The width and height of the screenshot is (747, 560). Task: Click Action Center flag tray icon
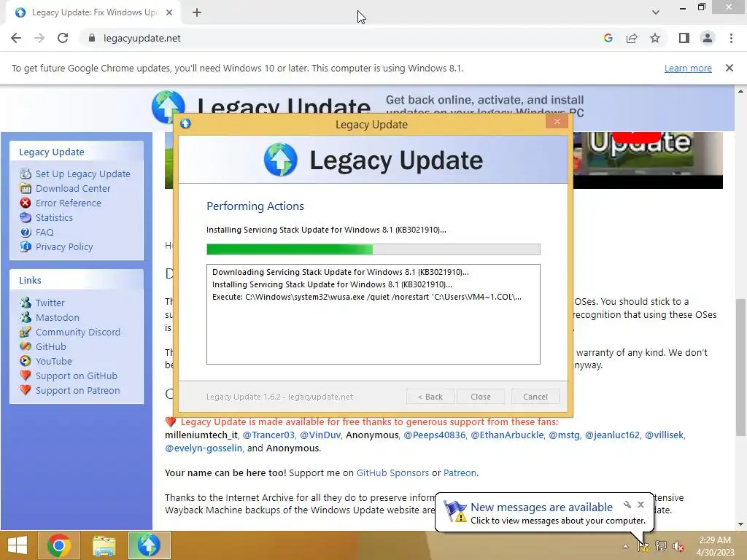click(x=643, y=546)
